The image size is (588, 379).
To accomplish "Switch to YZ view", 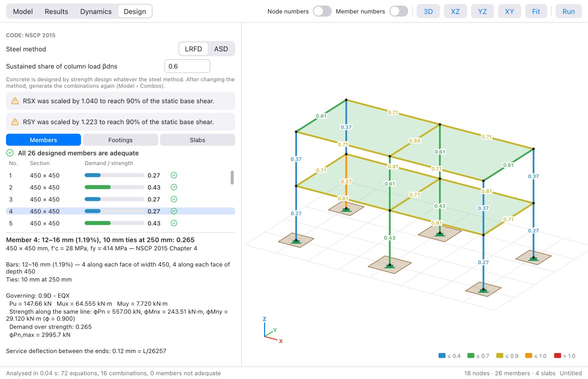I will [x=483, y=11].
